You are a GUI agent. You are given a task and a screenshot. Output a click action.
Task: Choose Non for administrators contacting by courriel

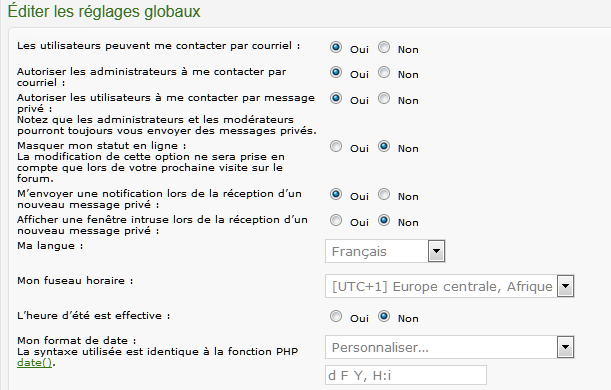384,72
